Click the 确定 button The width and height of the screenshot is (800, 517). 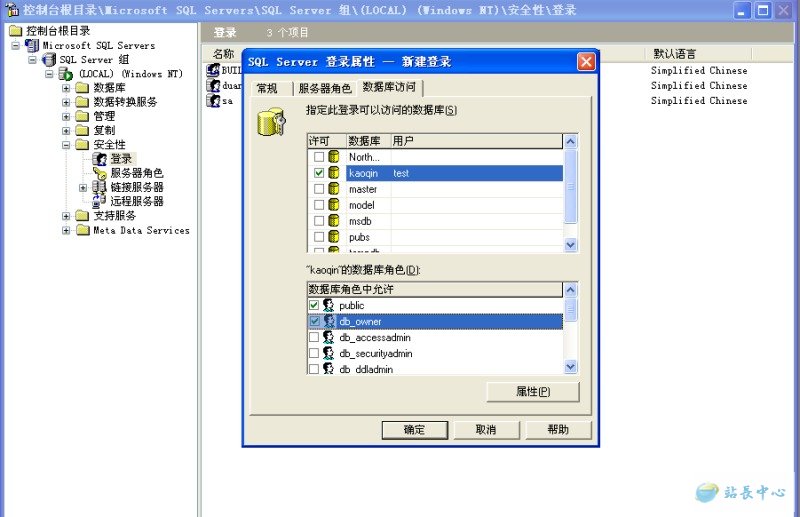click(x=415, y=430)
